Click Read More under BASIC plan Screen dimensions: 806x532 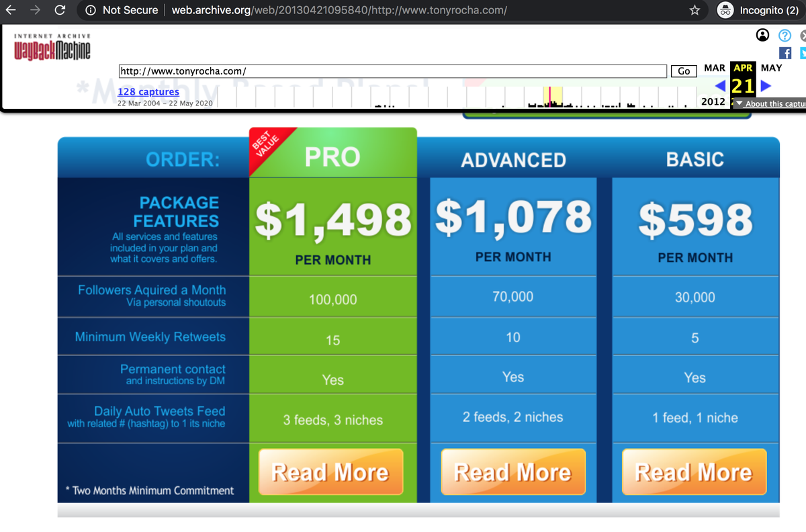coord(695,472)
